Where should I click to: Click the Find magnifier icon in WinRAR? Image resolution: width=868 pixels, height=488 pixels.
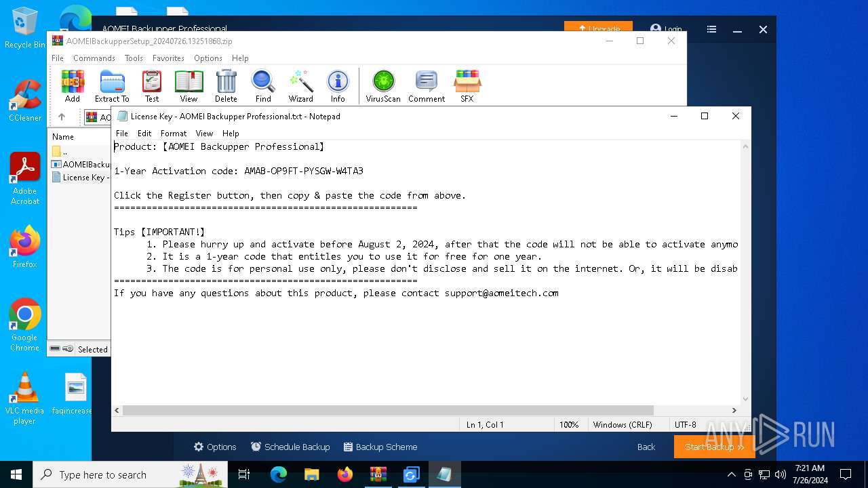[x=263, y=86]
